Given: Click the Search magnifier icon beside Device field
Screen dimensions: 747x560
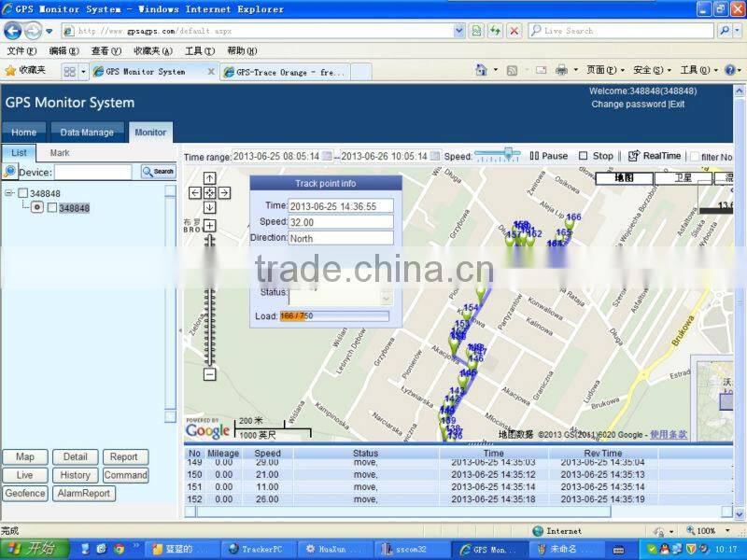Looking at the screenshot, I should 146,172.
